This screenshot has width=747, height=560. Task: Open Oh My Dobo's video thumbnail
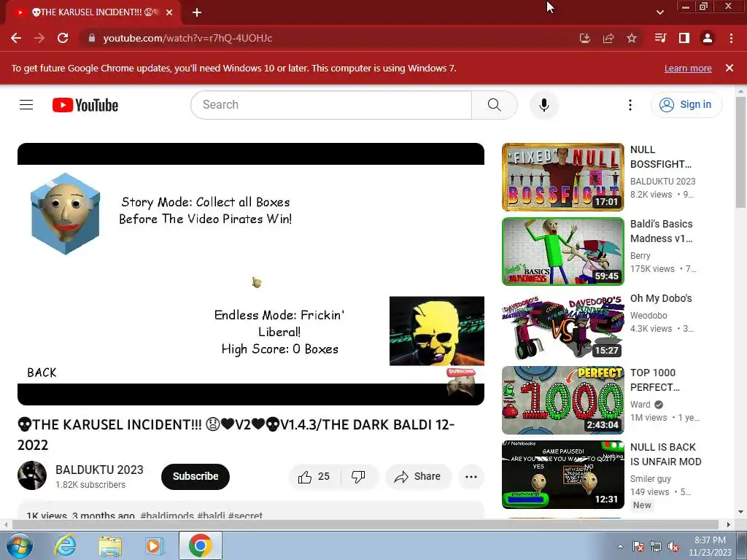pyautogui.click(x=562, y=326)
